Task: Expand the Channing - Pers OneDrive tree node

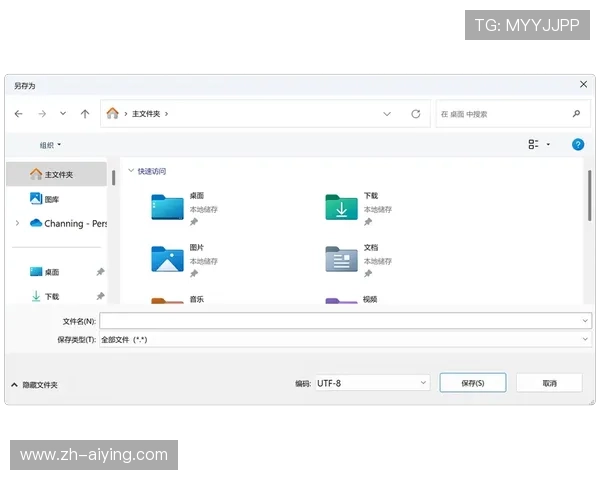Action: (x=17, y=223)
